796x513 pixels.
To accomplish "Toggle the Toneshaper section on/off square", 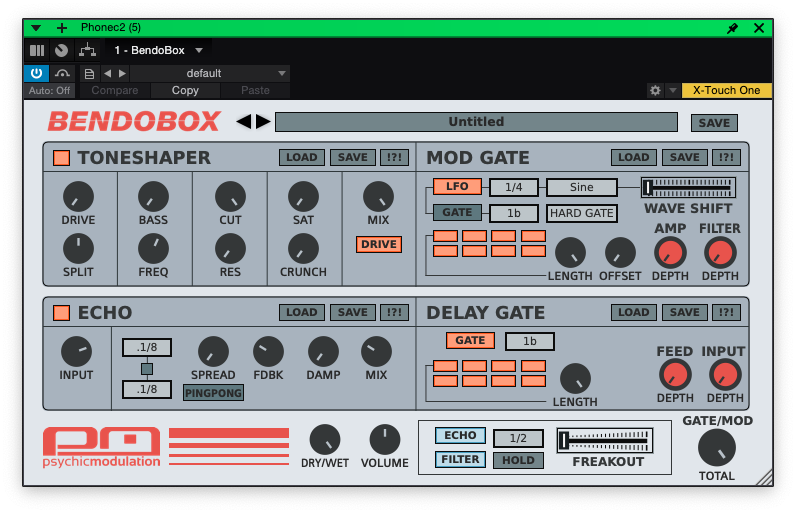I will (x=61, y=158).
